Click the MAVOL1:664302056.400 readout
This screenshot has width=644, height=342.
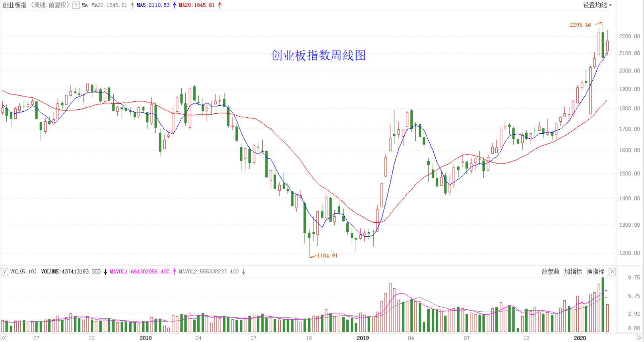point(140,272)
